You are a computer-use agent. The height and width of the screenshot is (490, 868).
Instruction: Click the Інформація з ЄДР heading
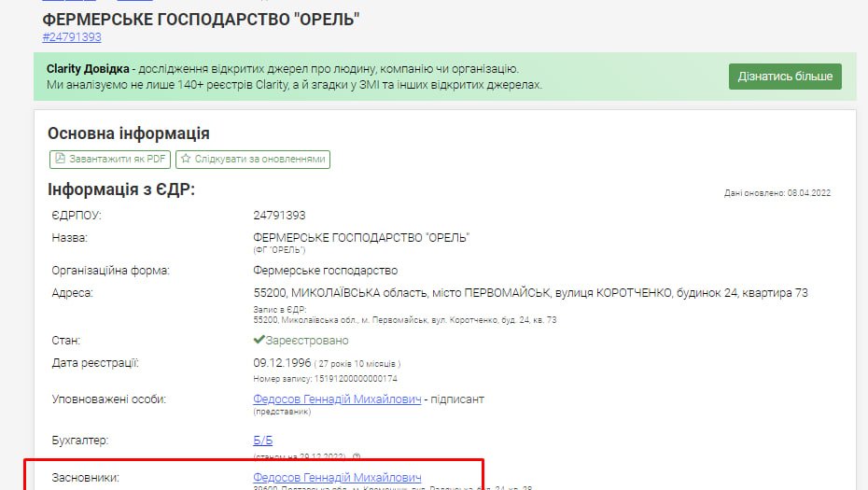coord(121,190)
